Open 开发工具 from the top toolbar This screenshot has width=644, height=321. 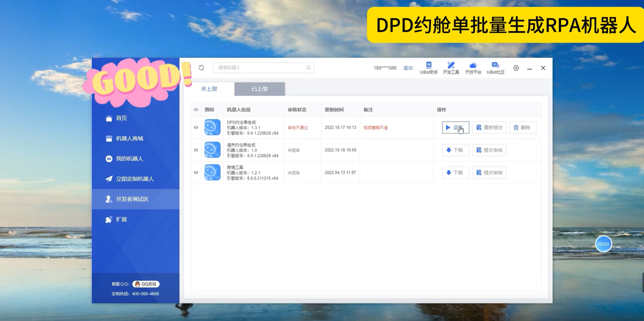coord(451,68)
